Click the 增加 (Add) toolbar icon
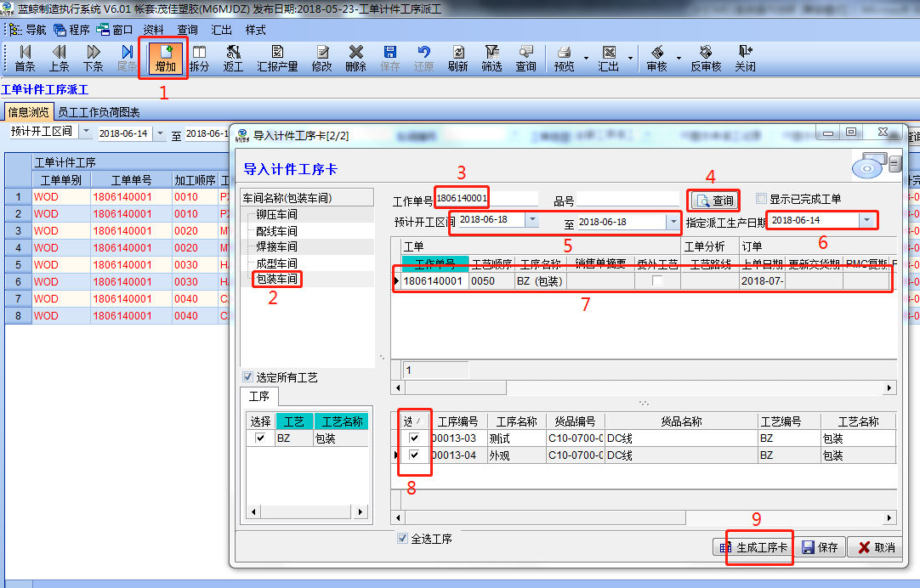920x588 pixels. pos(166,58)
